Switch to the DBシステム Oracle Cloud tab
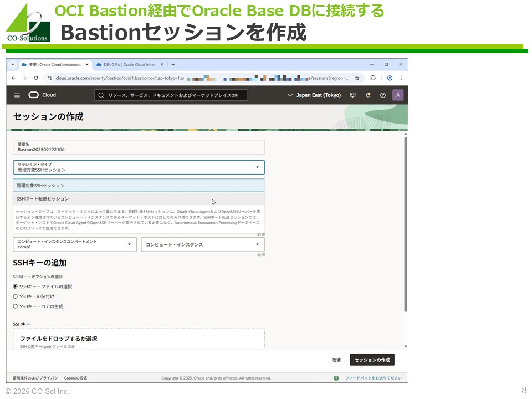This screenshot has height=399, width=532. [x=130, y=64]
